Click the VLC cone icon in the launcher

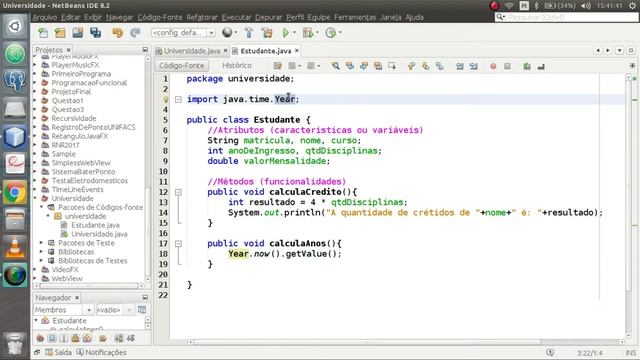tap(15, 248)
